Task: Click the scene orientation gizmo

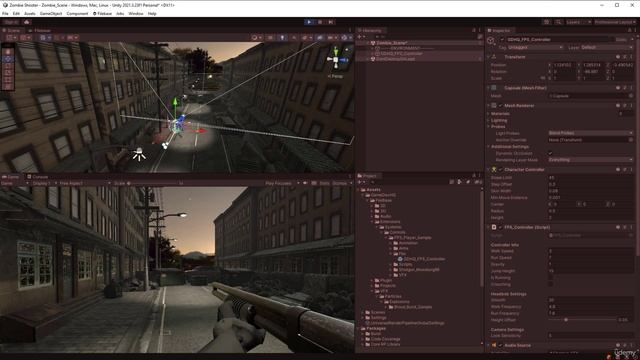Action: click(336, 60)
